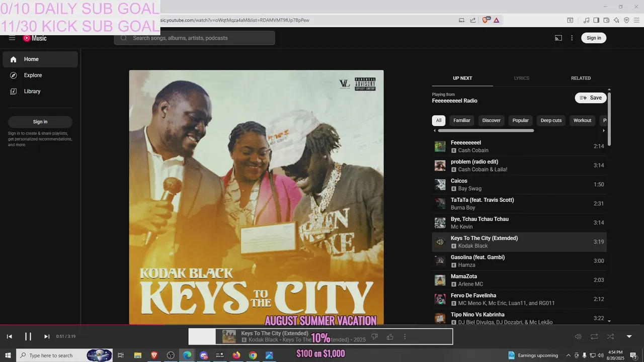Screen dimensions: 644x362
Task: Toggle the browser sidebar panel
Action: coord(596,20)
